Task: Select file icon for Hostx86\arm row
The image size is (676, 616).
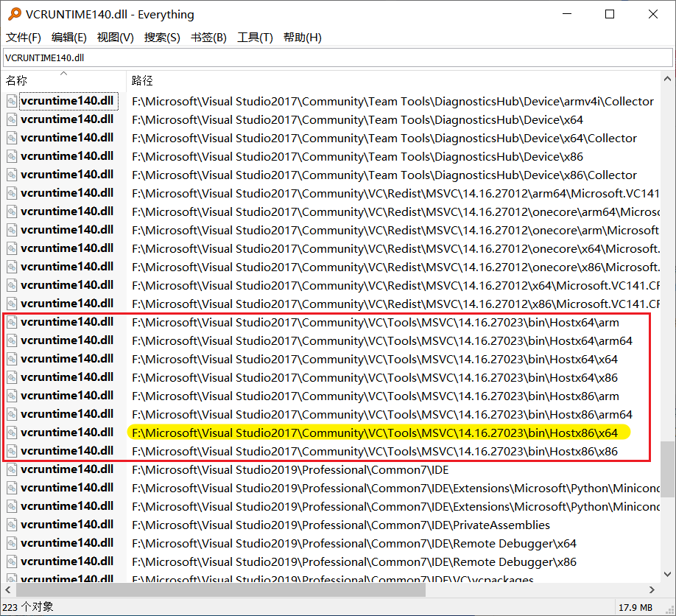Action: point(12,396)
